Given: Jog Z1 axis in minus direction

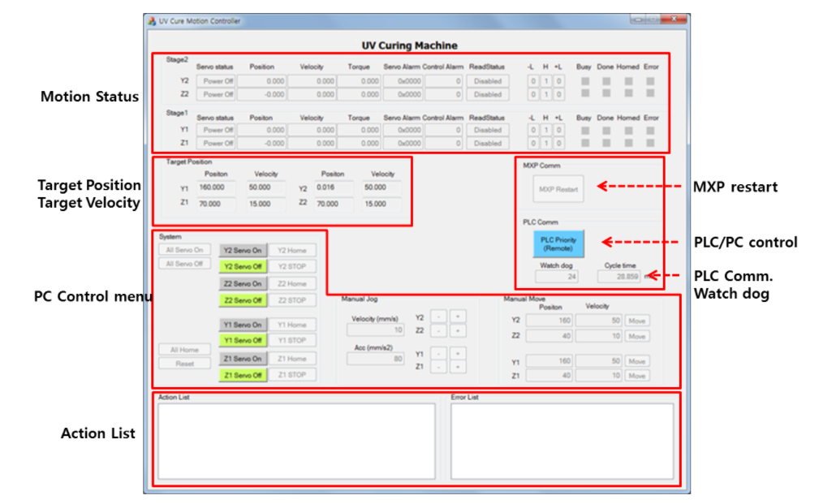Looking at the screenshot, I should 438,367.
